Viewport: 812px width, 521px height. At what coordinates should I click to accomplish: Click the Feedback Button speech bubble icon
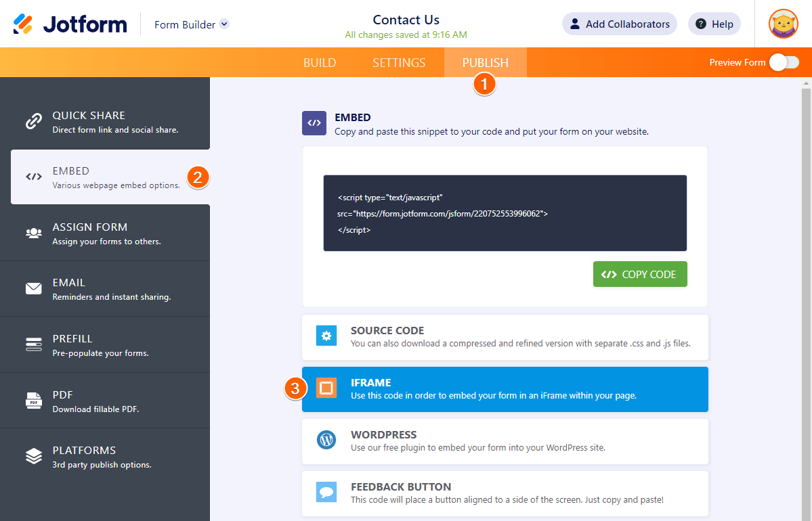(326, 493)
